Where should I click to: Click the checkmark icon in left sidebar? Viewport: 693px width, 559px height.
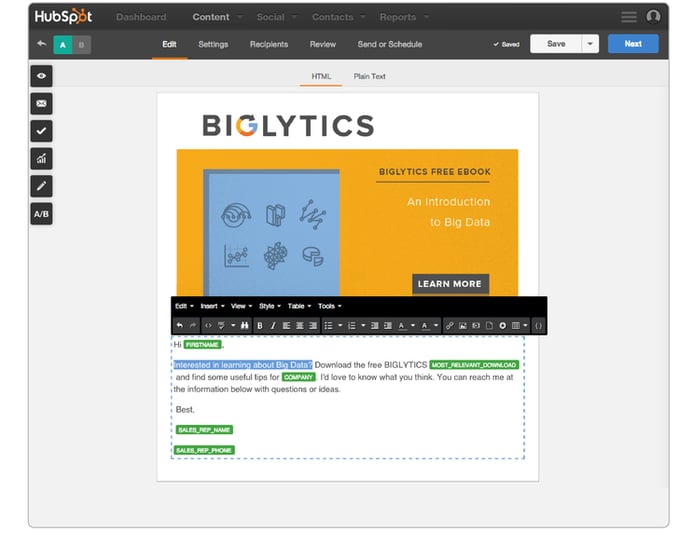pyautogui.click(x=41, y=131)
